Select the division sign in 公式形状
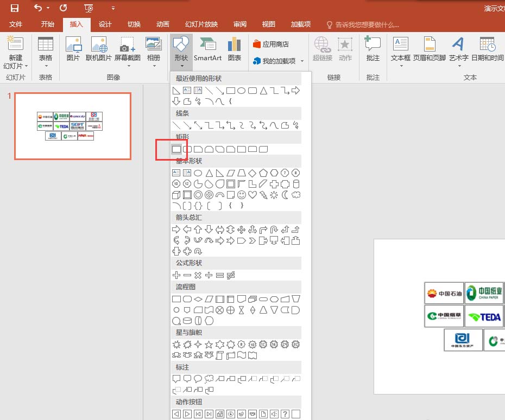Viewport: 505px width, 420px height. (209, 275)
